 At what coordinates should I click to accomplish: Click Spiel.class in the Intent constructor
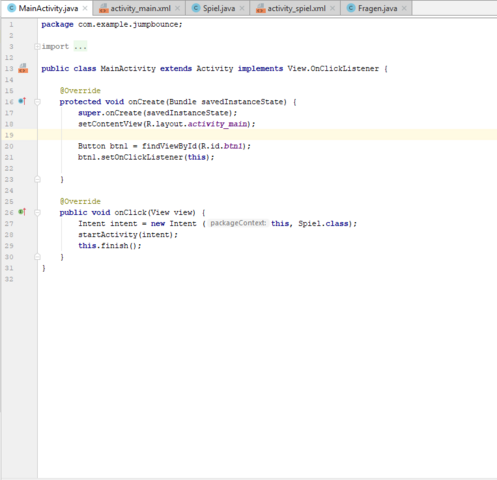click(323, 224)
